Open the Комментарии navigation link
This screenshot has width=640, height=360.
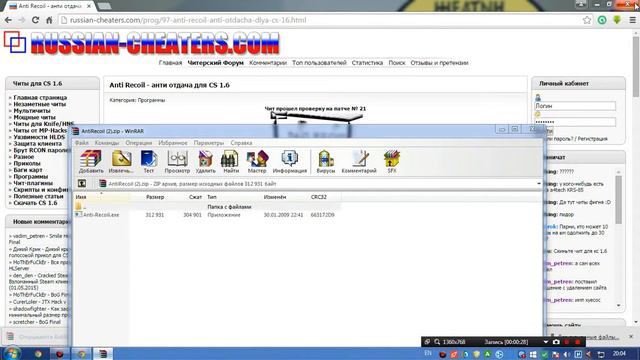[x=268, y=63]
